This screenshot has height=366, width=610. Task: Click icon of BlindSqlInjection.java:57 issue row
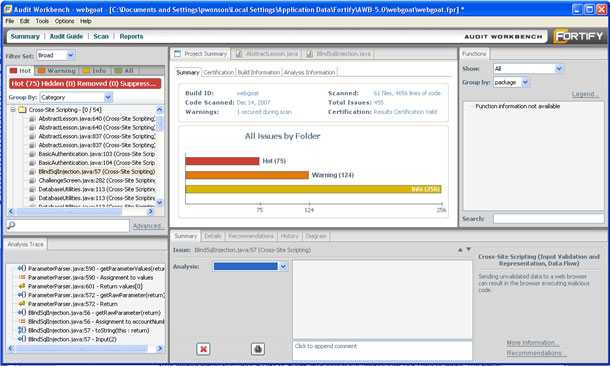click(33, 172)
